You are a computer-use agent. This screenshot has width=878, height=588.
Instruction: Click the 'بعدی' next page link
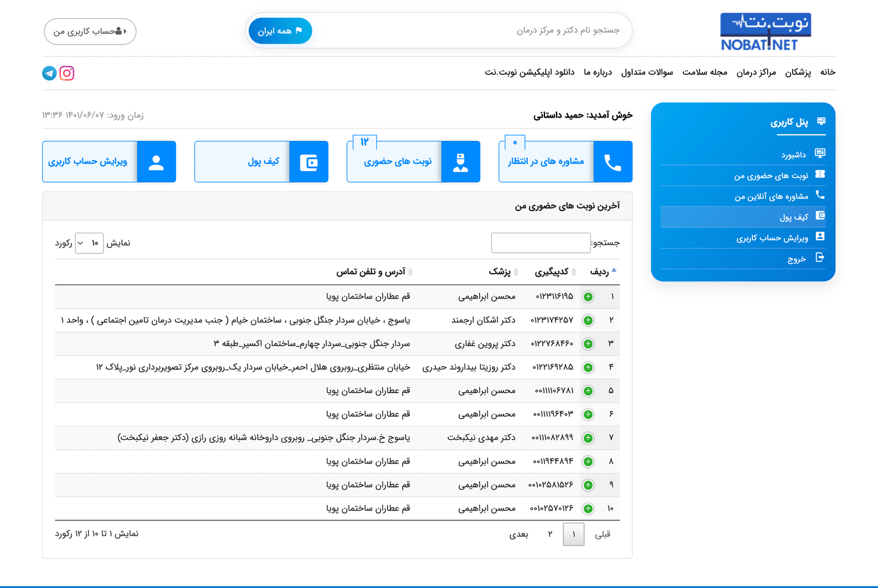click(519, 534)
